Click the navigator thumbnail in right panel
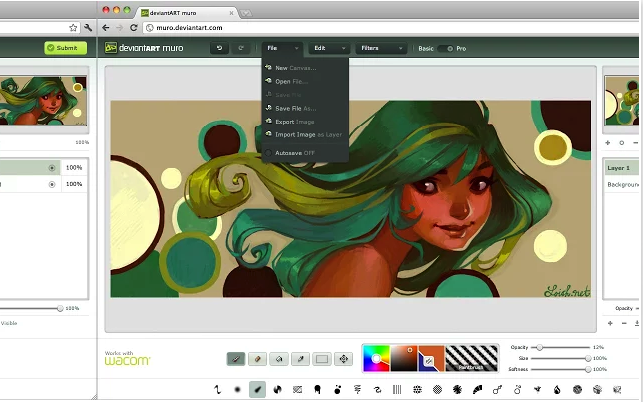This screenshot has height=402, width=643. [622, 101]
